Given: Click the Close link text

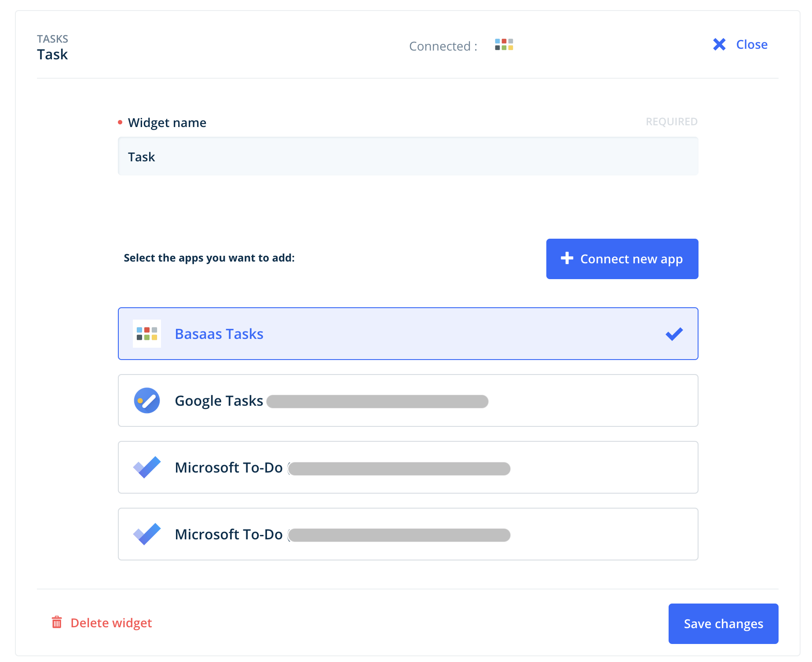Looking at the screenshot, I should [752, 44].
